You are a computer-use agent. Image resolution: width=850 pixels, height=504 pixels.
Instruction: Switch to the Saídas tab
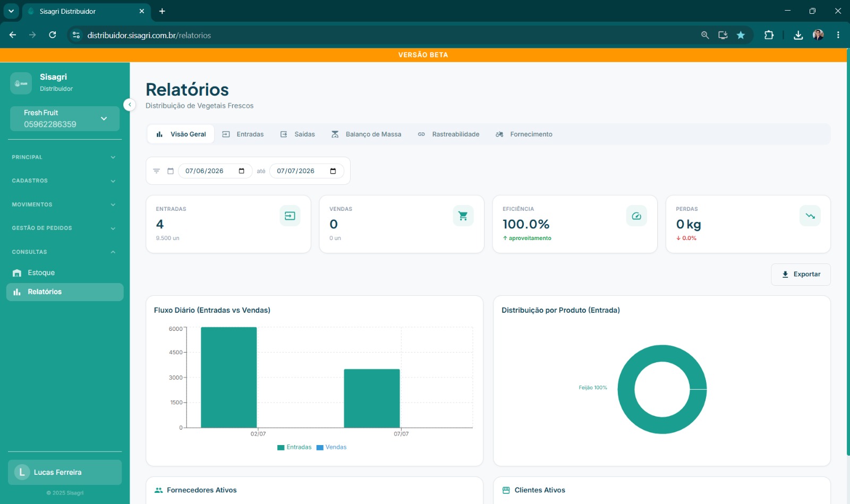pyautogui.click(x=297, y=134)
